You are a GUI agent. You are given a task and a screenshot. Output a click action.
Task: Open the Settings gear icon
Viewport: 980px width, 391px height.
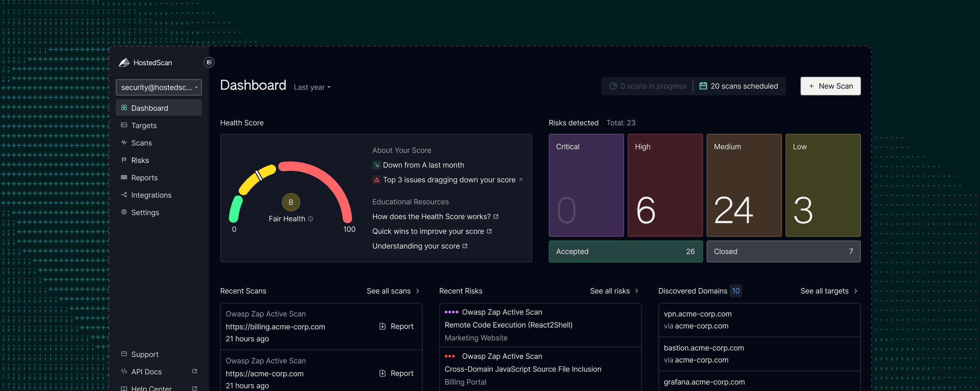pyautogui.click(x=124, y=212)
